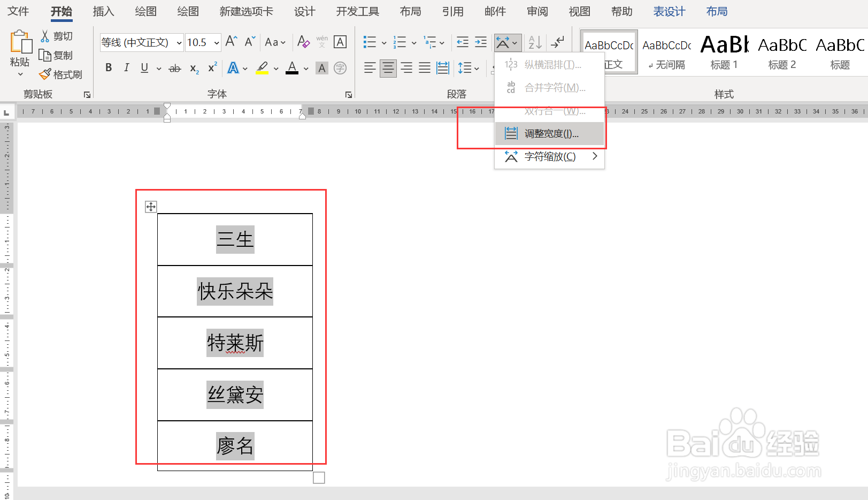868x500 pixels.
Task: Align text right
Action: click(406, 68)
